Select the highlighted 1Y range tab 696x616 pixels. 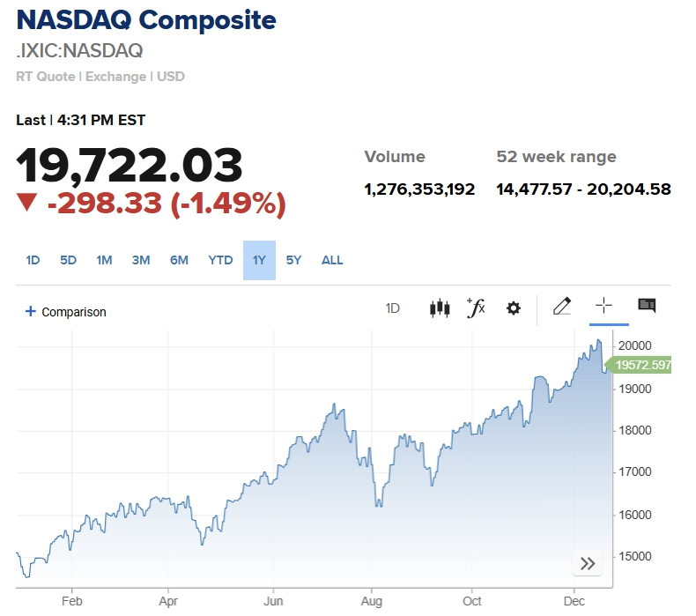coord(259,260)
